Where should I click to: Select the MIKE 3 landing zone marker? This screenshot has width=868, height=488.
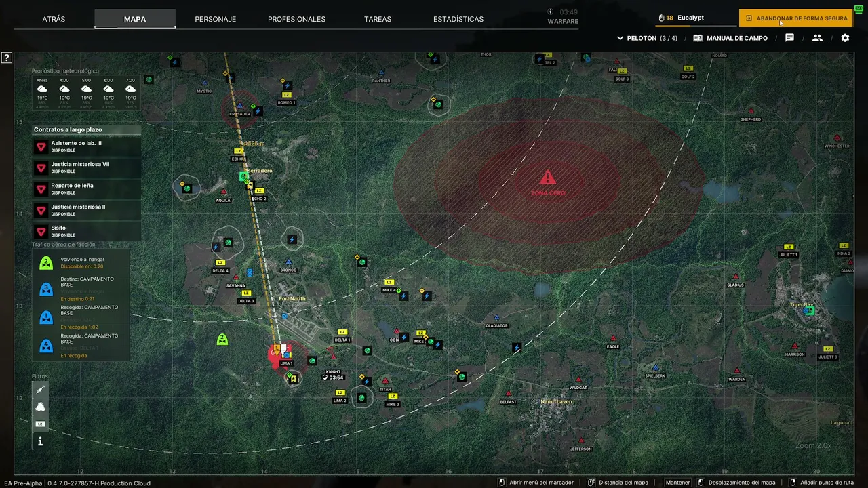[392, 396]
